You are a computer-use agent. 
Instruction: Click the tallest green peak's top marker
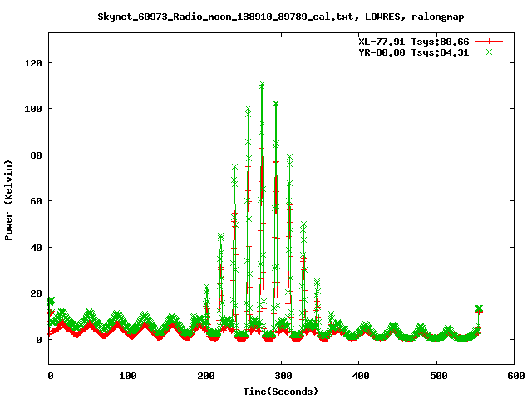(262, 85)
